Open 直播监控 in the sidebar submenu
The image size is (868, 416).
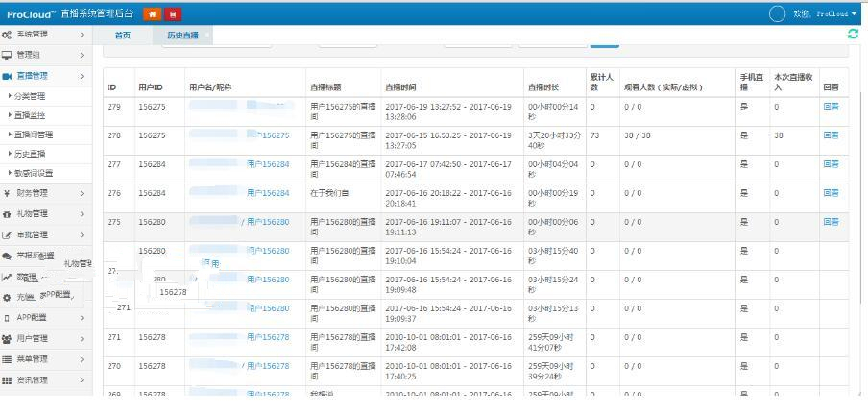tap(31, 115)
